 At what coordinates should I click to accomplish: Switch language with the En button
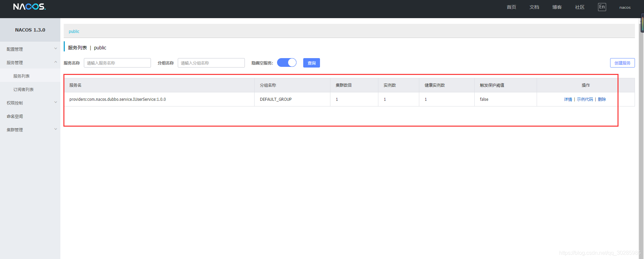point(602,7)
